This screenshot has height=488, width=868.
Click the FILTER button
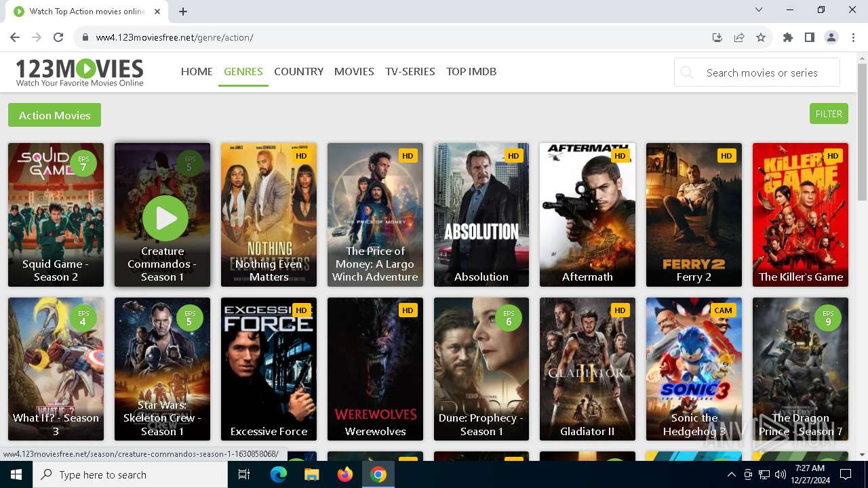point(829,114)
